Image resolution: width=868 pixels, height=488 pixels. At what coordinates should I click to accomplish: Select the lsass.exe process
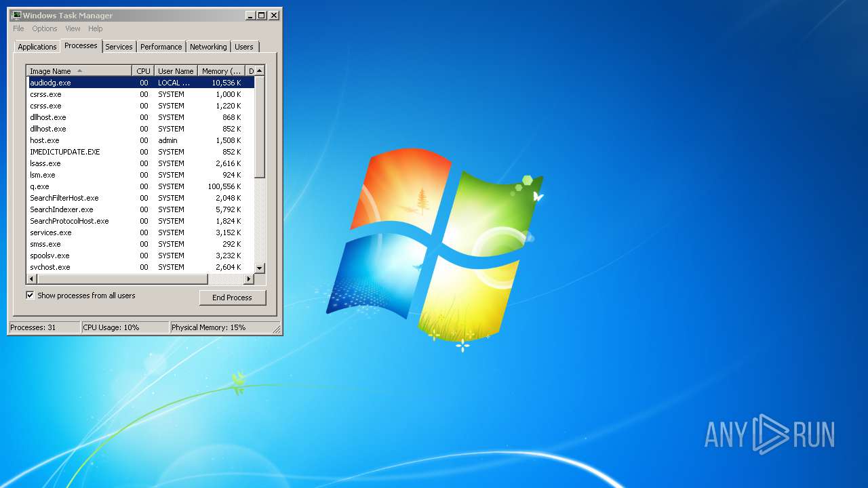(140, 163)
